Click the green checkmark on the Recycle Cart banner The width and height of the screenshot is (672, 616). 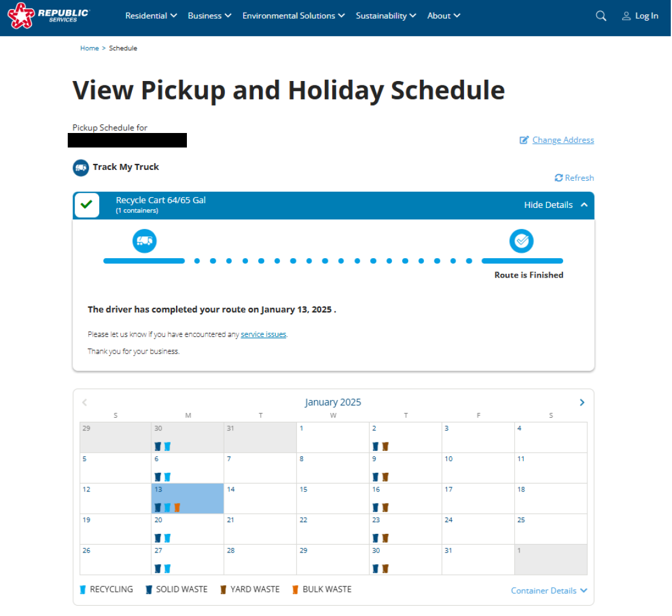(x=86, y=205)
